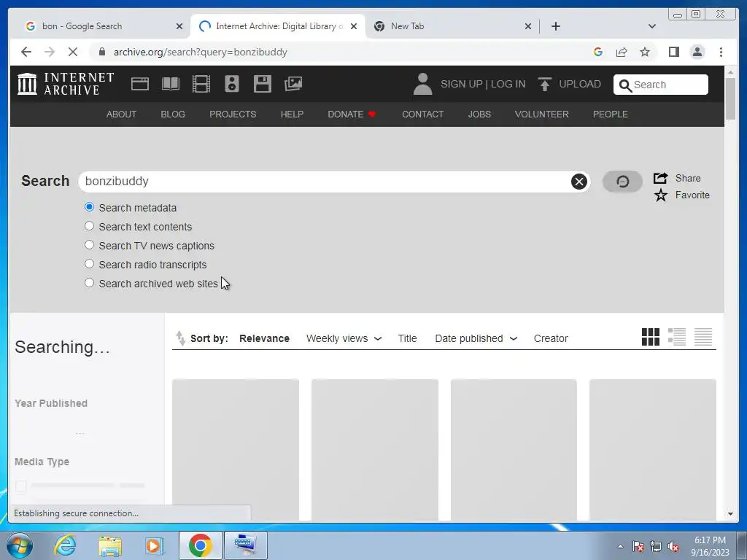Open the Video film strip icon
The height and width of the screenshot is (560, 747).
(x=201, y=85)
